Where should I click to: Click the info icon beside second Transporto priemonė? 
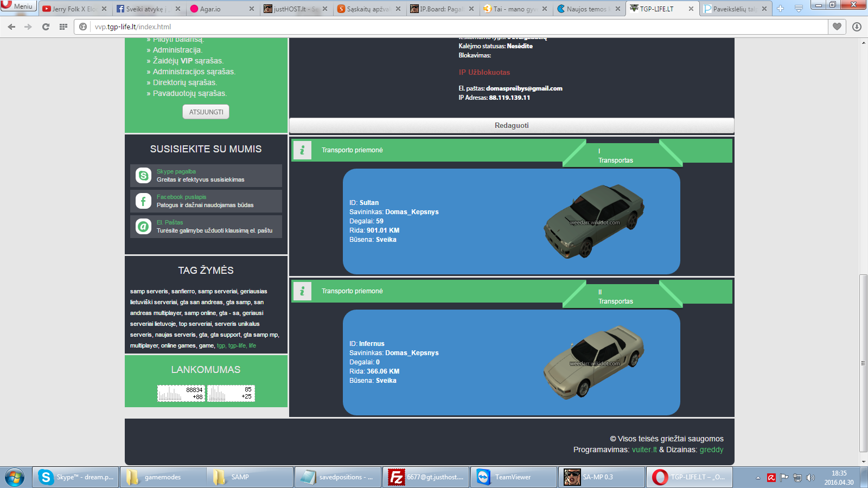(302, 291)
